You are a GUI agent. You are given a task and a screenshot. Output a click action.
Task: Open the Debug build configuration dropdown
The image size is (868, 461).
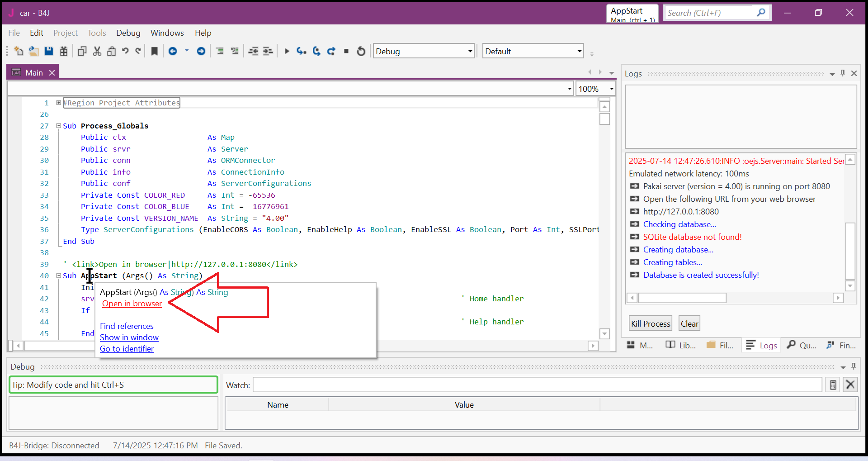pos(470,51)
